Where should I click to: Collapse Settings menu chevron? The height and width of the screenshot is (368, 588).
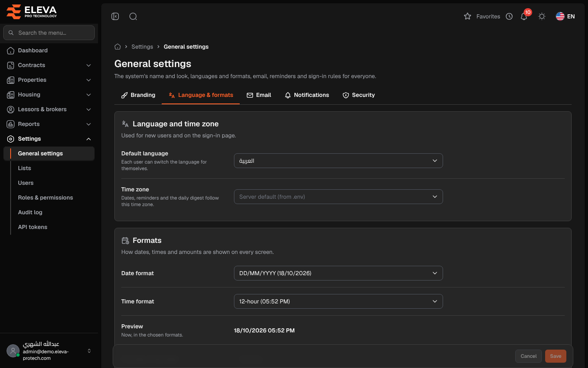89,139
